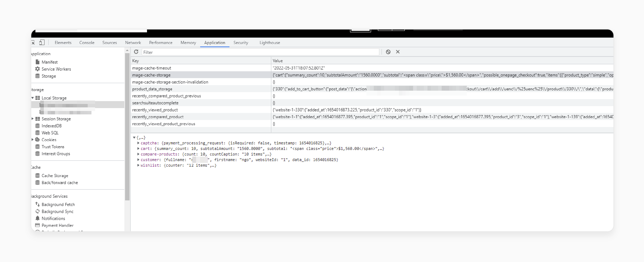Click the Cookies icon
This screenshot has width=644, height=262.
(38, 139)
